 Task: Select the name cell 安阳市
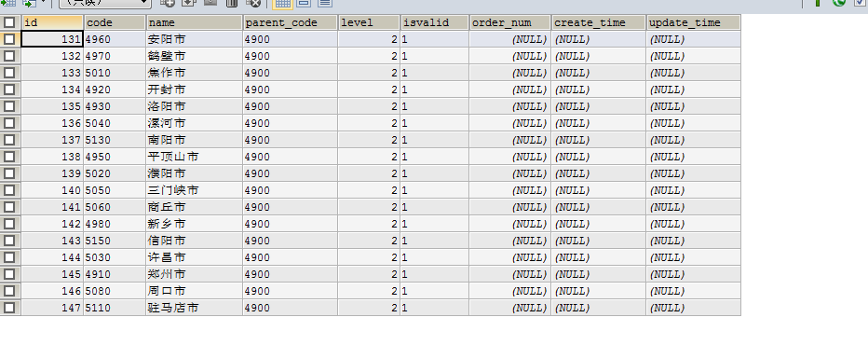click(195, 39)
